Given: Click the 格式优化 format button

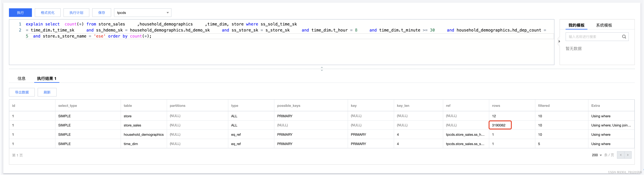Looking at the screenshot, I should coord(48,13).
